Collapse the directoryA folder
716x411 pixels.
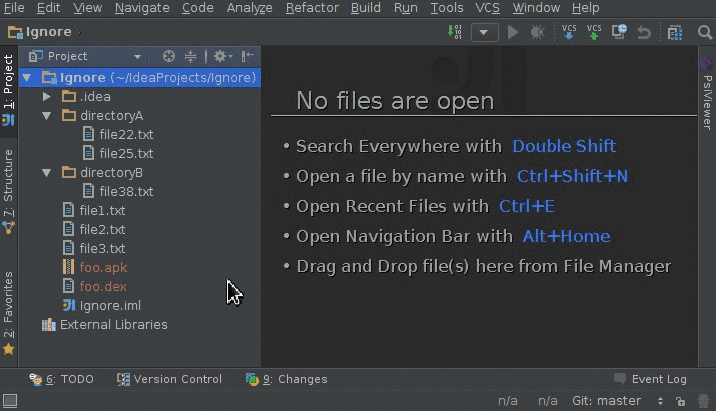pos(47,116)
